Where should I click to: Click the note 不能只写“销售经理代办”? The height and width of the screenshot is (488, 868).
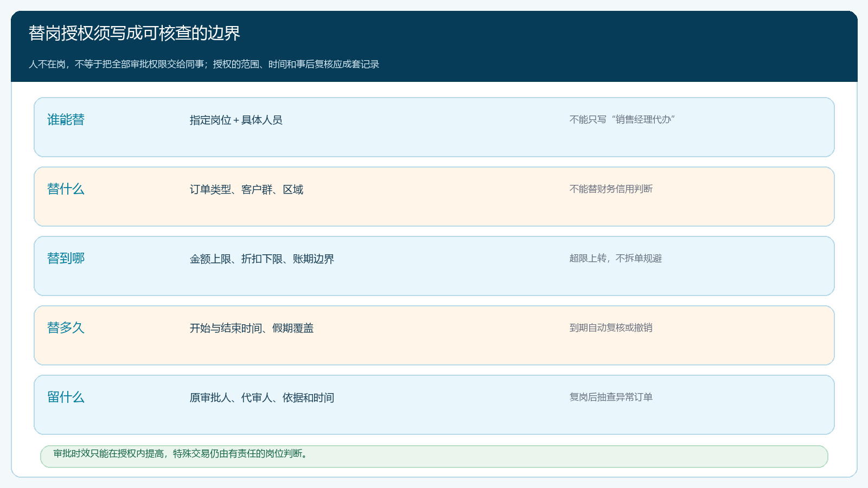(622, 119)
